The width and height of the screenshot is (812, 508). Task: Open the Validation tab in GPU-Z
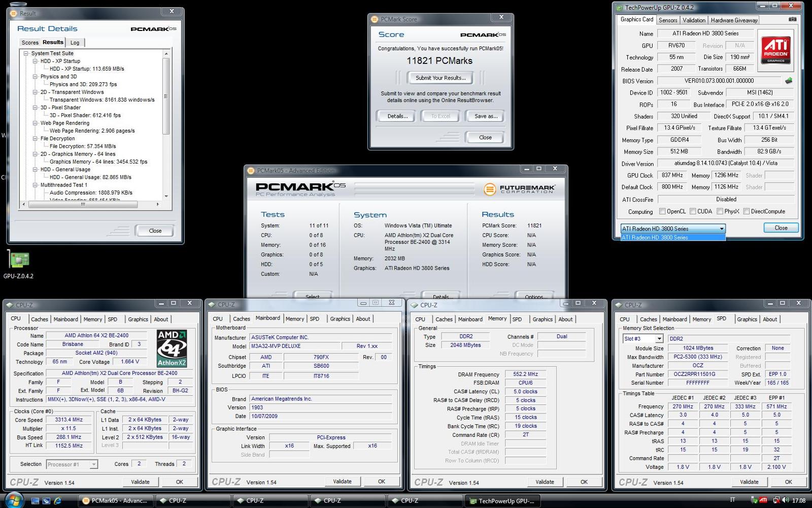(694, 20)
